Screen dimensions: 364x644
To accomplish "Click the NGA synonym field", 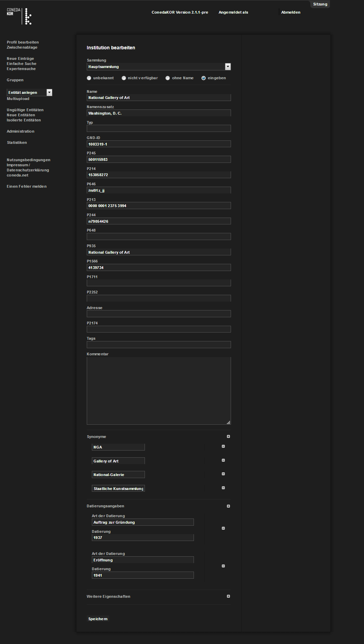I will [x=118, y=447].
